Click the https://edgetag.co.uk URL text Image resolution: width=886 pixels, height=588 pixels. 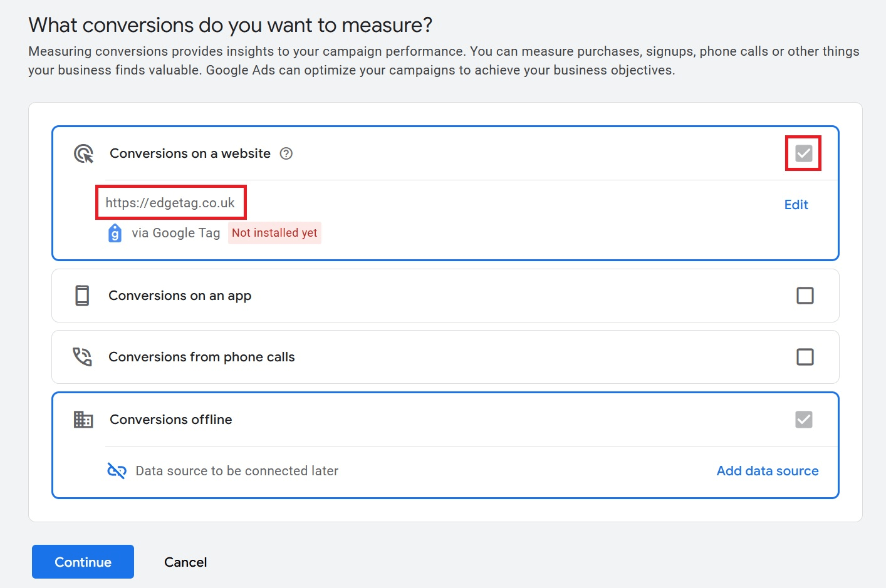(x=170, y=203)
